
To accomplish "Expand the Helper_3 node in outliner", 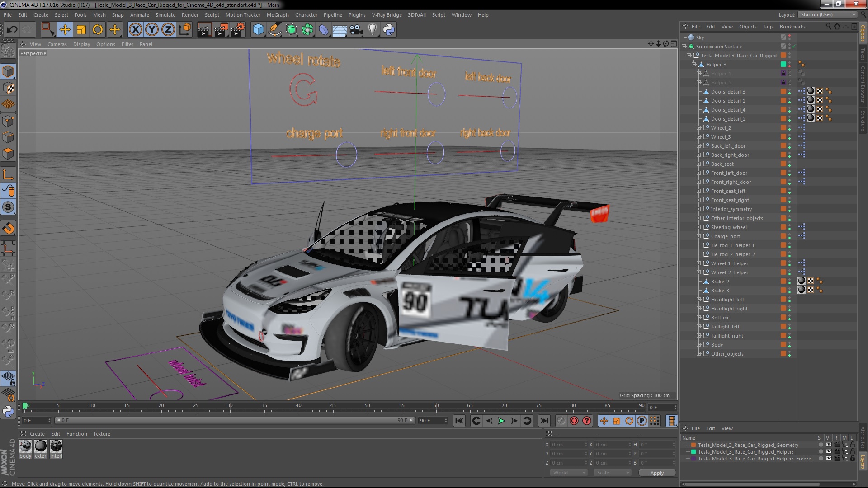I will click(693, 64).
